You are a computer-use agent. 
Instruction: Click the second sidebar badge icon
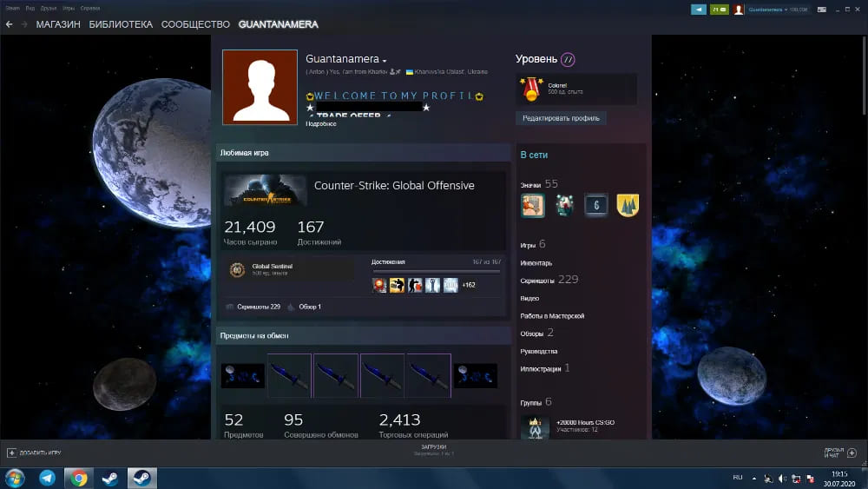564,206
